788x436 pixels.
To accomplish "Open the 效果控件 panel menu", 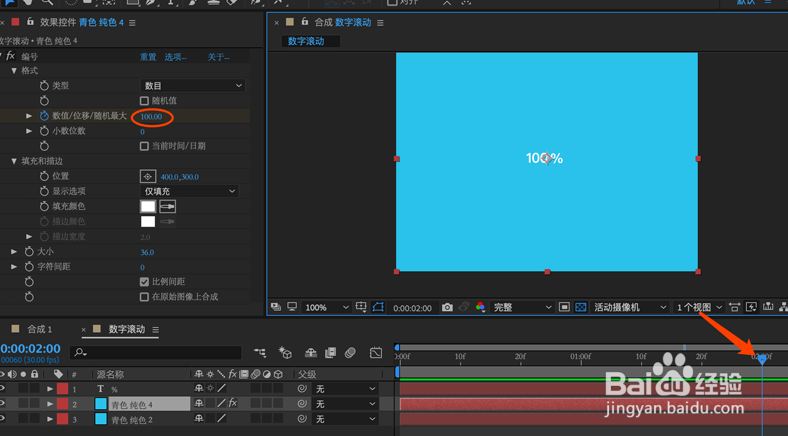I will (132, 23).
